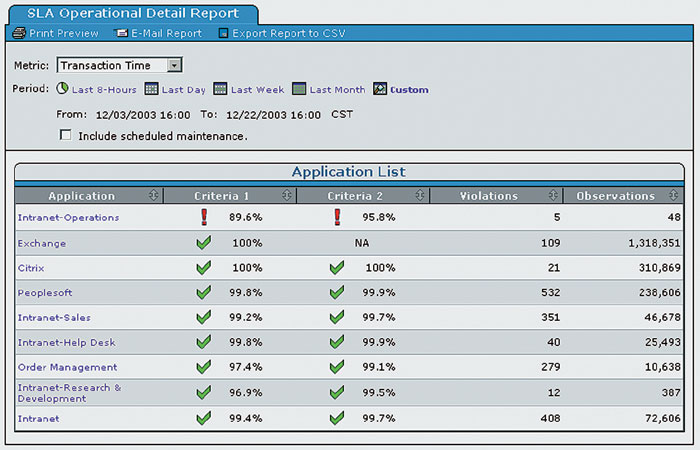Select the Last Week calendar icon
Image resolution: width=700 pixels, height=450 pixels.
[x=220, y=89]
